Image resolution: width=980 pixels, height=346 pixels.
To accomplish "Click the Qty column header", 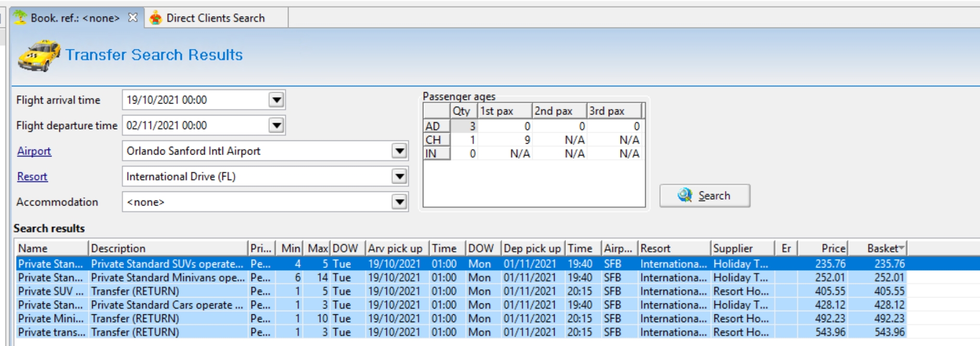I will coord(463,111).
